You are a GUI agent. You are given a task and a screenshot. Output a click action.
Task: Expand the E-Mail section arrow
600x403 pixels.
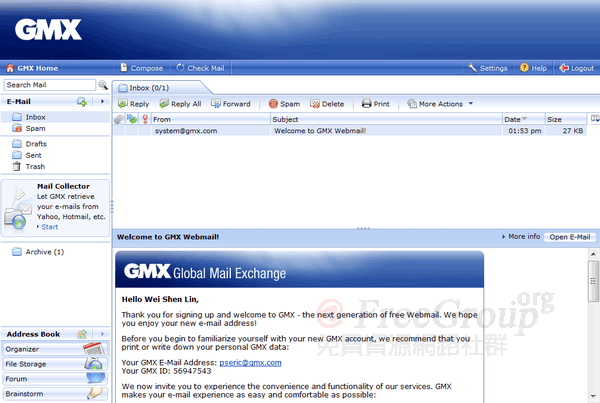coord(102,101)
